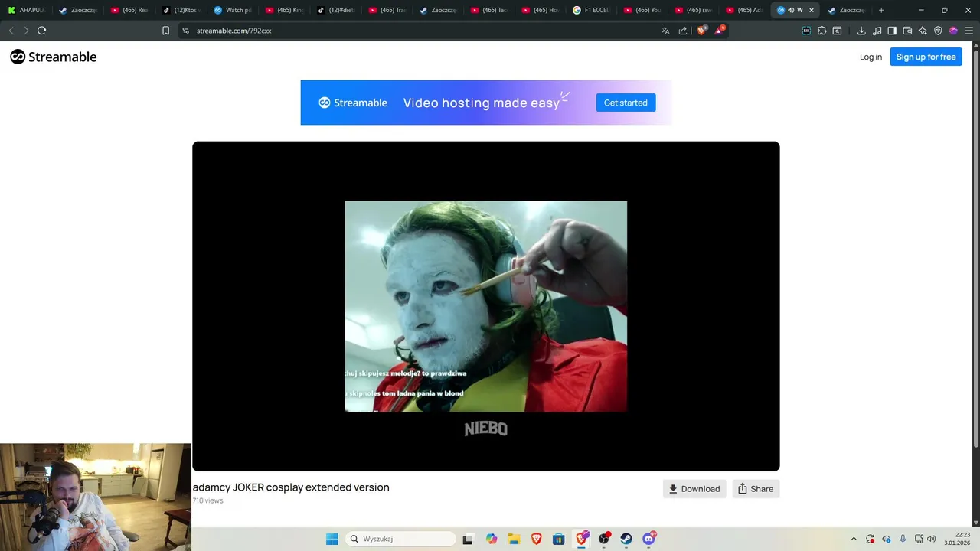Switch to the (465) King YouTube tab
This screenshot has height=551, width=980.
tap(283, 10)
